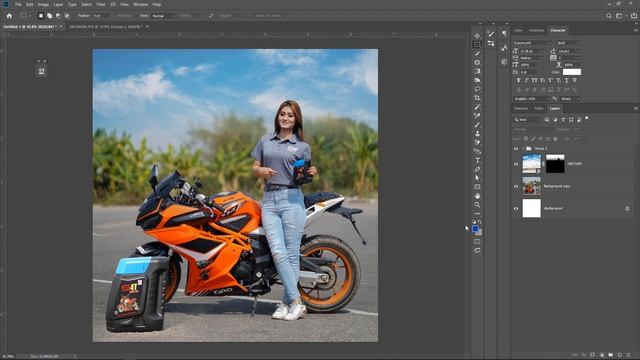This screenshot has width=640, height=360.
Task: Select the Hand tool
Action: 477,196
